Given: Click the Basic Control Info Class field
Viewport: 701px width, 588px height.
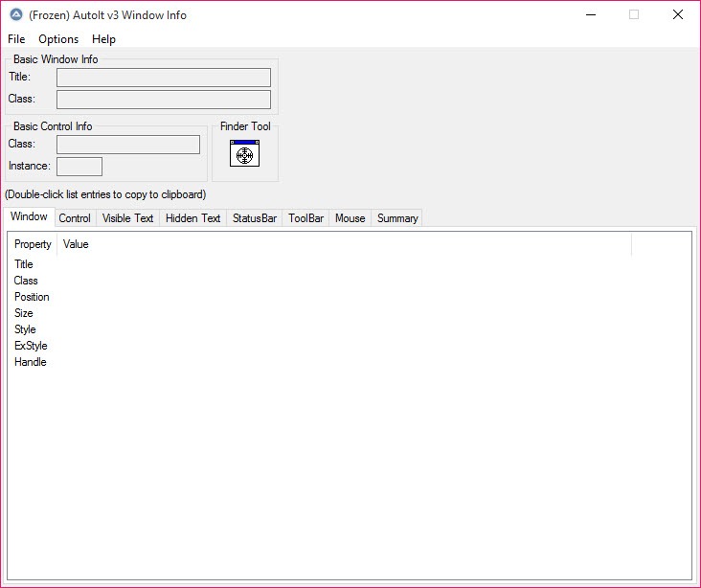Looking at the screenshot, I should pos(128,145).
